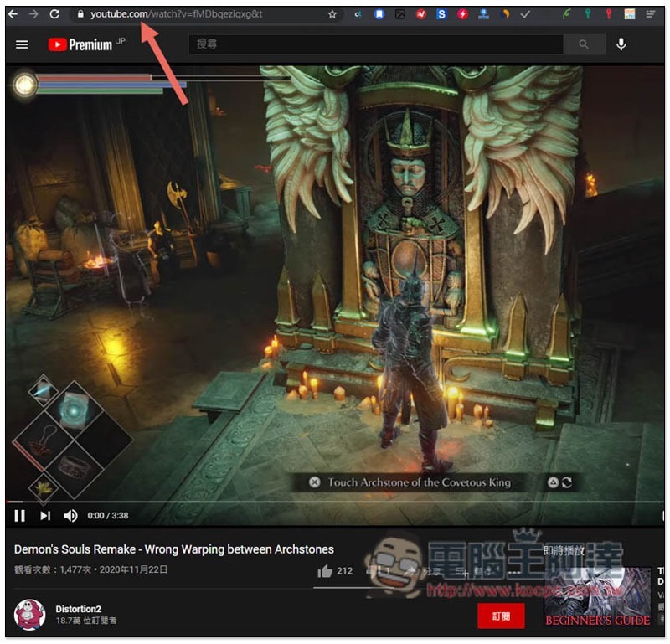Click the blue S browser extension icon
670x644 pixels.
coord(441,14)
